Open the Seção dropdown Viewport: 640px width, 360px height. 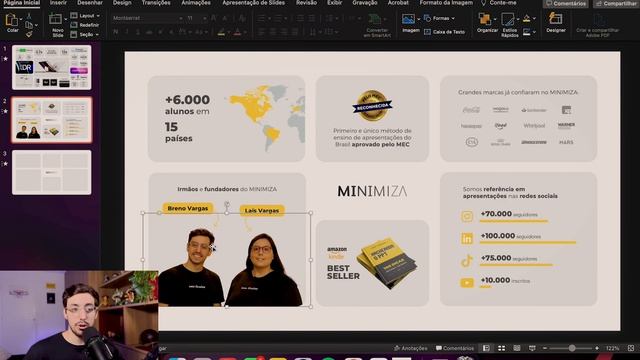pyautogui.click(x=85, y=35)
